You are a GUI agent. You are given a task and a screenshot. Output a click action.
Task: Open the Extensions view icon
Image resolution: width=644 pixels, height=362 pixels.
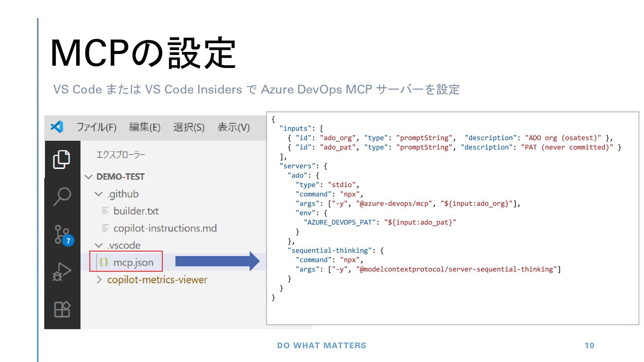(x=62, y=309)
